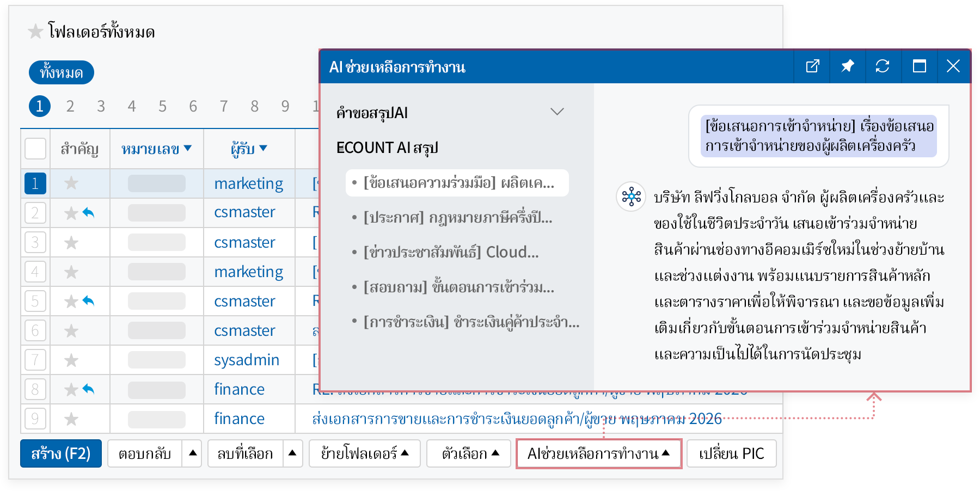The width and height of the screenshot is (980, 491).
Task: Open ตอบกลับ dropdown arrow
Action: [x=192, y=453]
